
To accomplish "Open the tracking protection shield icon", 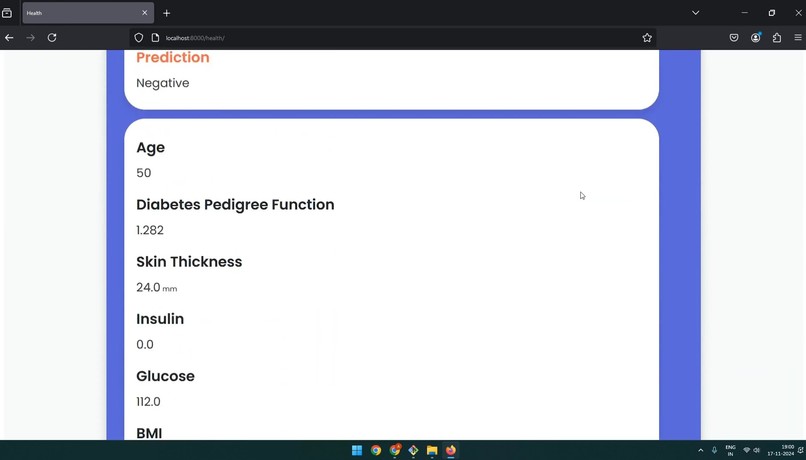I will [139, 38].
